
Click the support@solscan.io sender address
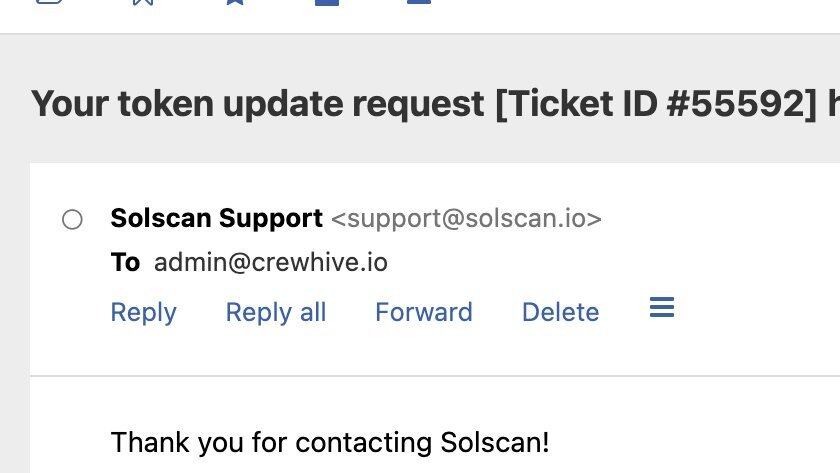[466, 218]
